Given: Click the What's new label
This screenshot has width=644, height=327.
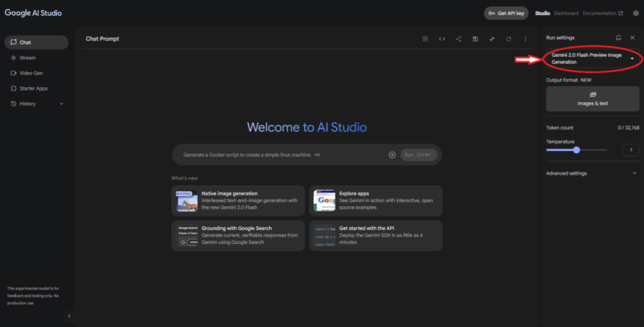Looking at the screenshot, I should tap(184, 179).
